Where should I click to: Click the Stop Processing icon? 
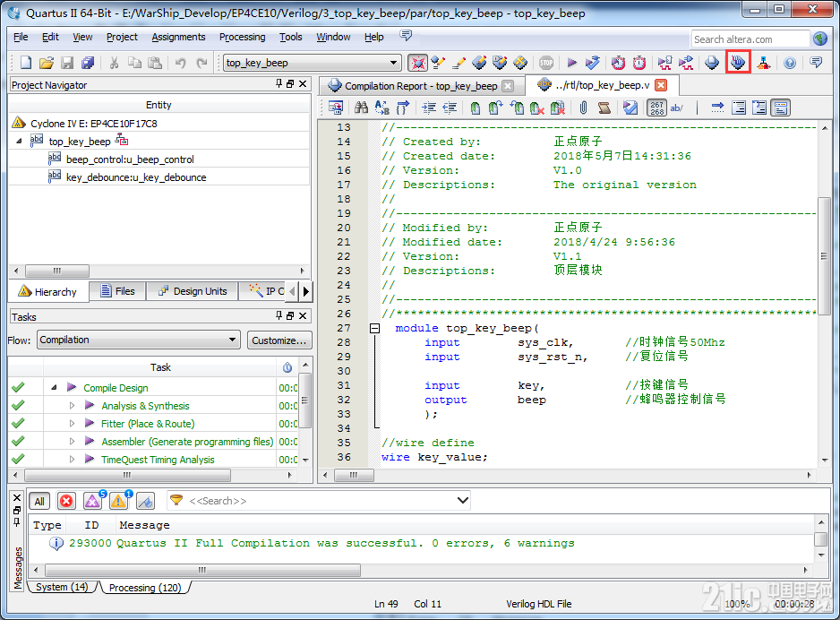coord(546,63)
